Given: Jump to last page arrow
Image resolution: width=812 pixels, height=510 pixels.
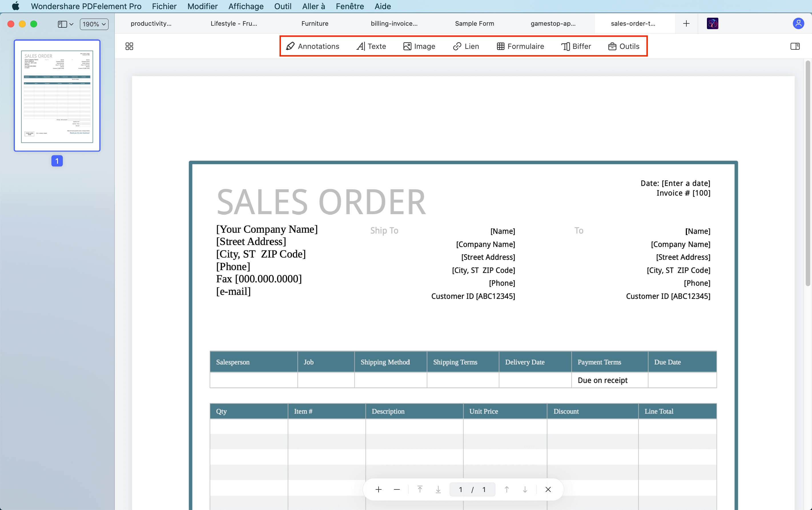Looking at the screenshot, I should point(438,489).
